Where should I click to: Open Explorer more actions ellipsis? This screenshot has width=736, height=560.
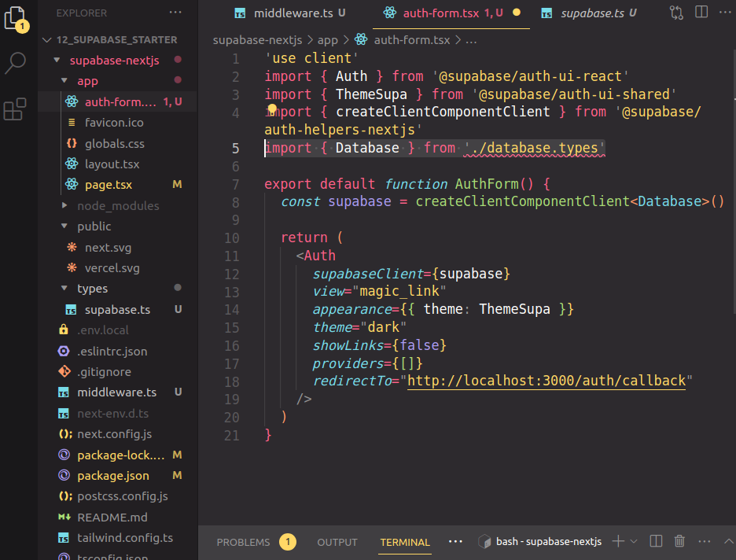(175, 13)
